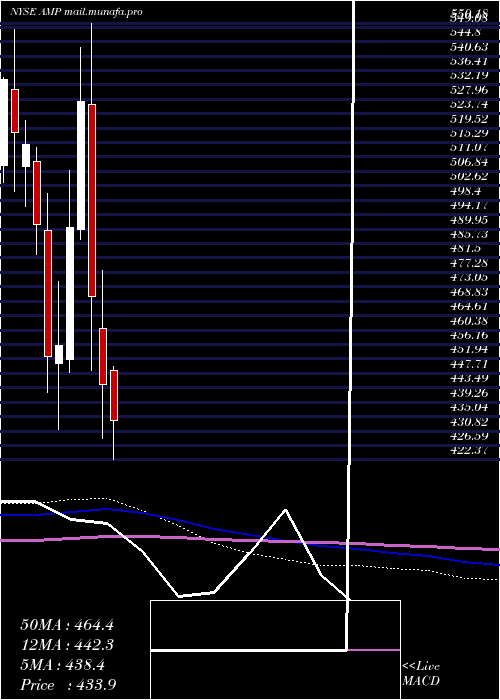Click the tall red candle topping near 523
The width and height of the screenshot is (500, 700).
tap(92, 200)
